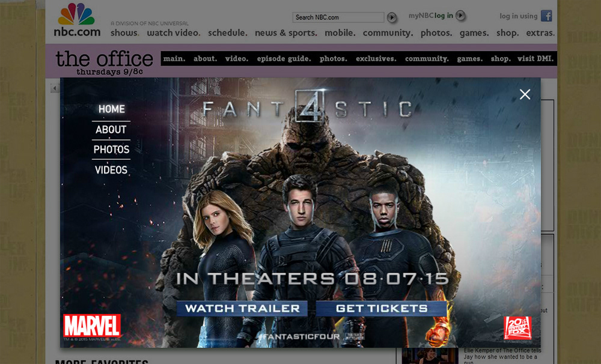The width and height of the screenshot is (601, 364).
Task: Open the mobile section
Action: coord(340,33)
